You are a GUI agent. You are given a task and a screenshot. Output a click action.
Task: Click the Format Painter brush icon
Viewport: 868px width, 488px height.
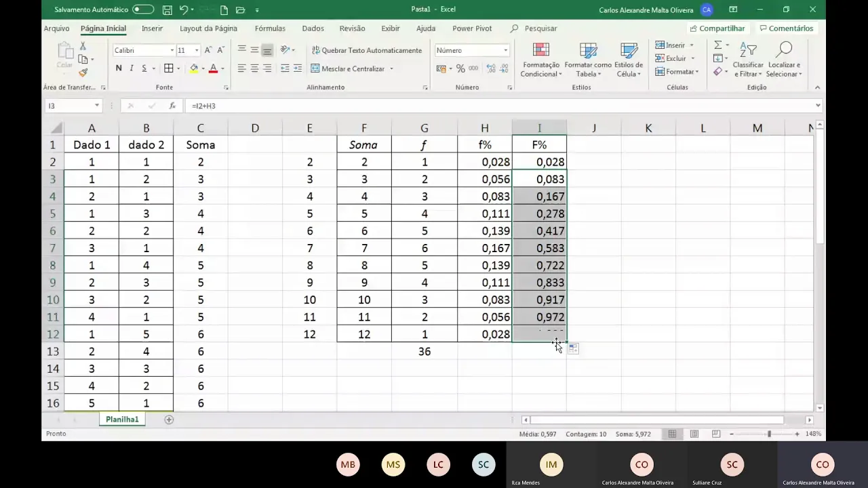pyautogui.click(x=83, y=73)
